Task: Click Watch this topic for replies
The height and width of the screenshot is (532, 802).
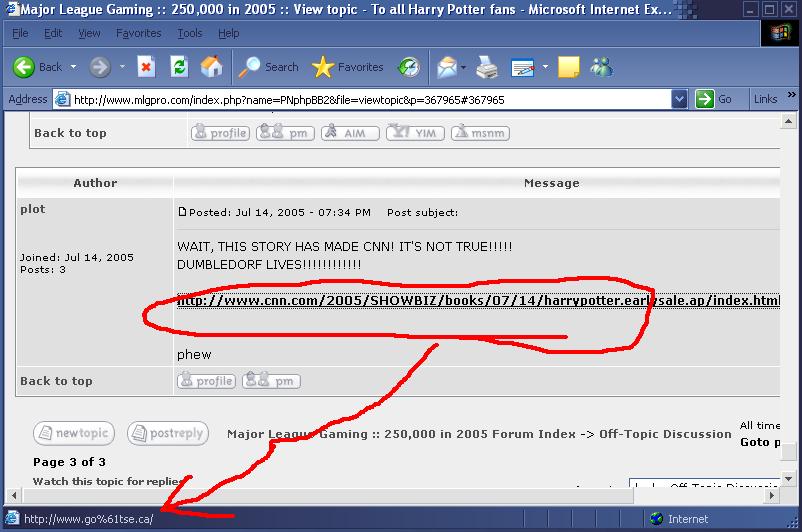Action: [108, 481]
